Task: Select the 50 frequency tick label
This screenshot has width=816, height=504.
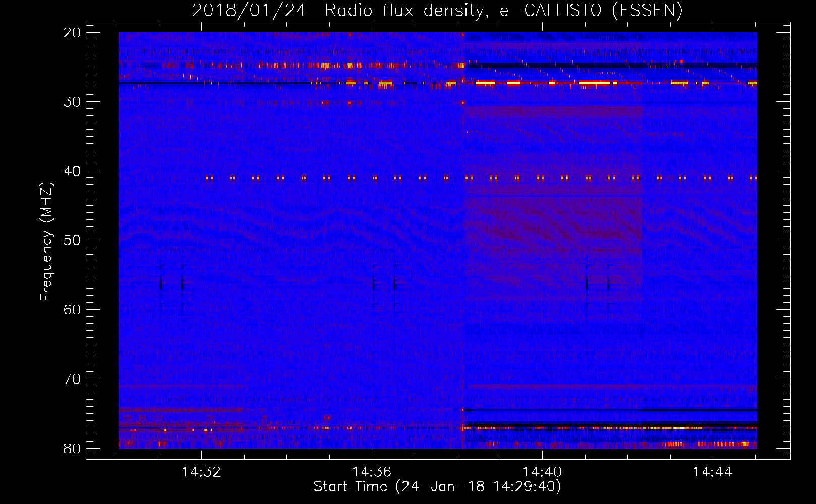Action: click(x=73, y=240)
